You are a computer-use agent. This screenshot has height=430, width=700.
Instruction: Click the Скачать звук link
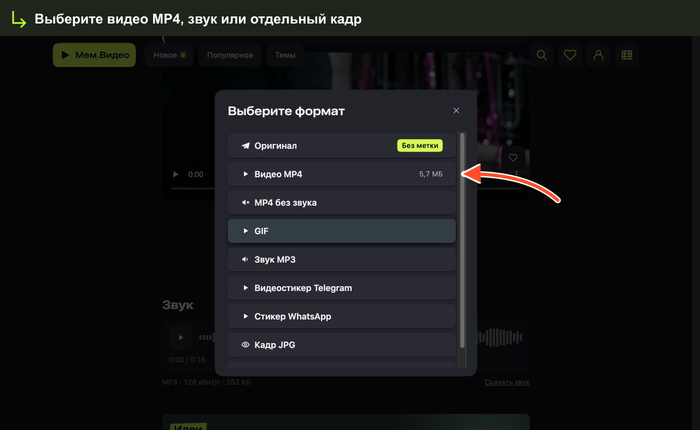coord(507,382)
